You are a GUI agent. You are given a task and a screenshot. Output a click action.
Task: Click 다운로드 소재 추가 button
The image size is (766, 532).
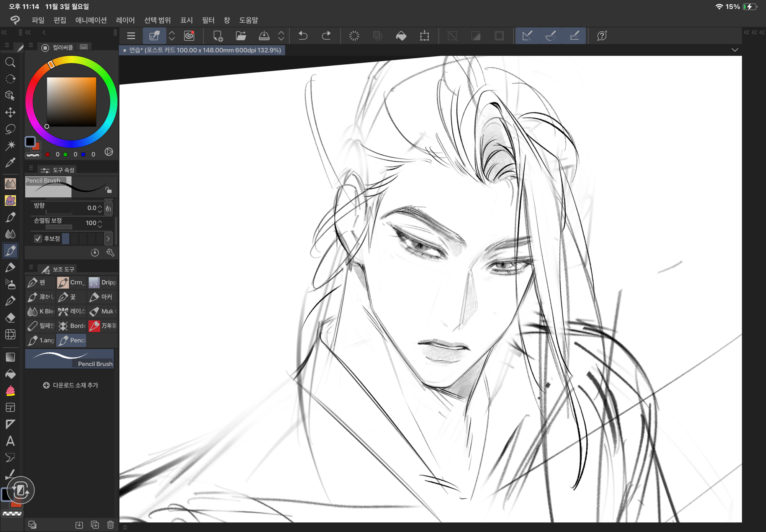(x=71, y=385)
